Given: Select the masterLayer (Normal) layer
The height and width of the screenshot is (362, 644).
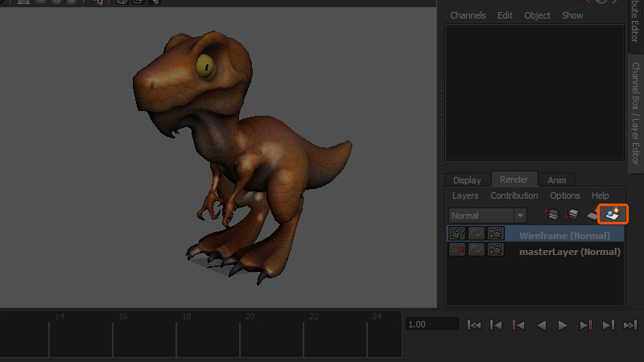Looking at the screenshot, I should (x=568, y=252).
